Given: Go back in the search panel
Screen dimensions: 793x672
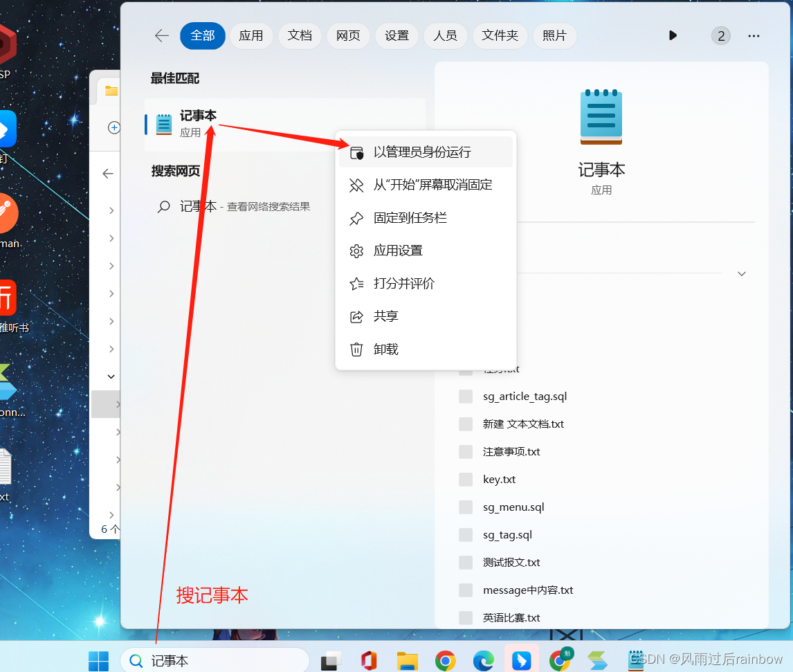Looking at the screenshot, I should pos(162,35).
